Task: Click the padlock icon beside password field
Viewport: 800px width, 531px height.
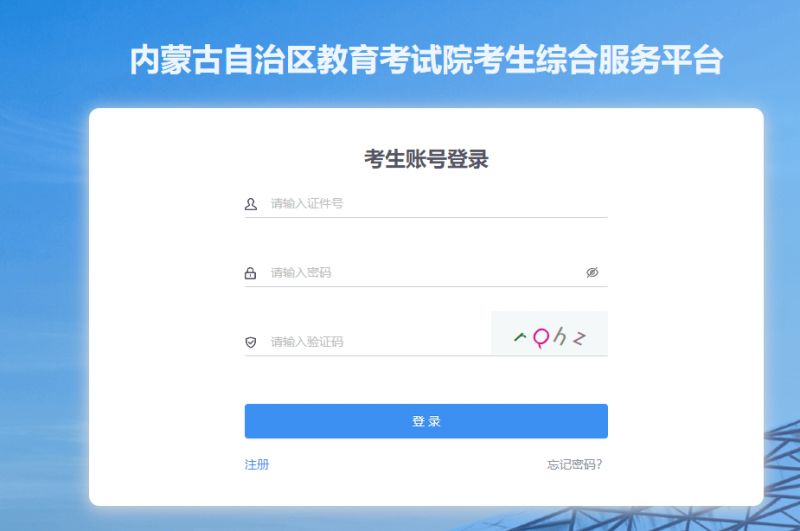Action: (251, 273)
